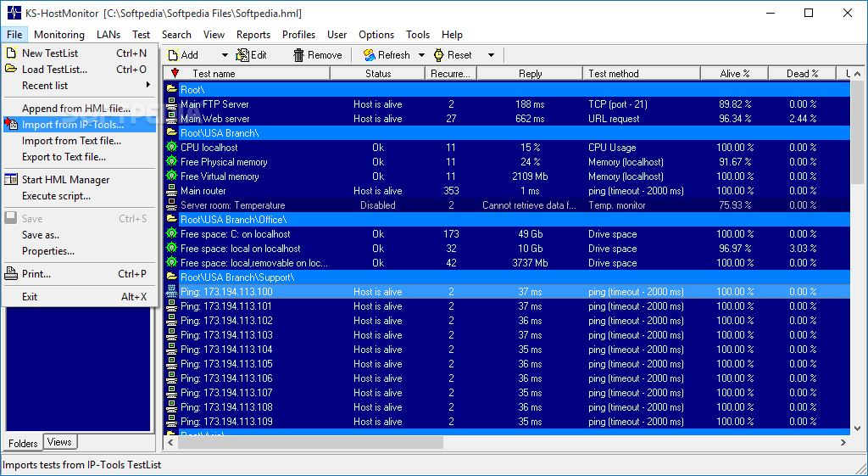Choose Append from HML file

tap(80, 109)
